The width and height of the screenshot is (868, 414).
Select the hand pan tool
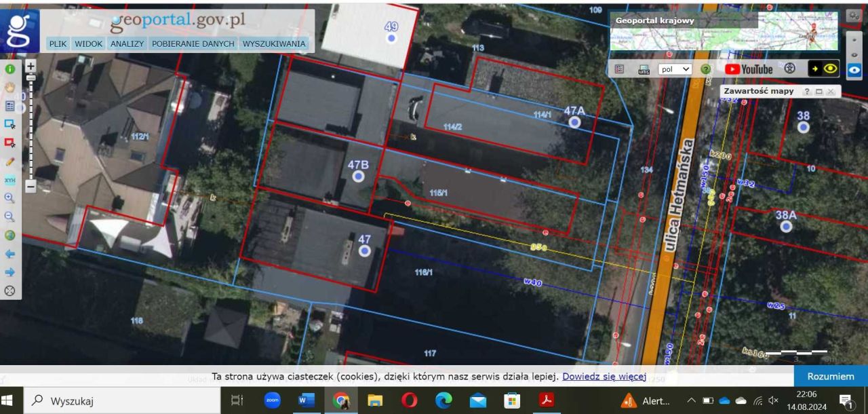tap(9, 87)
